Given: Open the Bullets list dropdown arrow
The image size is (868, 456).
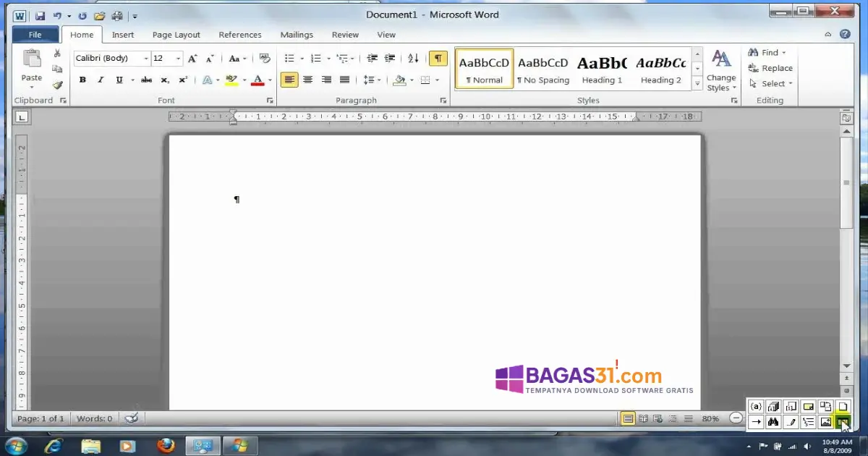Looking at the screenshot, I should pyautogui.click(x=302, y=59).
